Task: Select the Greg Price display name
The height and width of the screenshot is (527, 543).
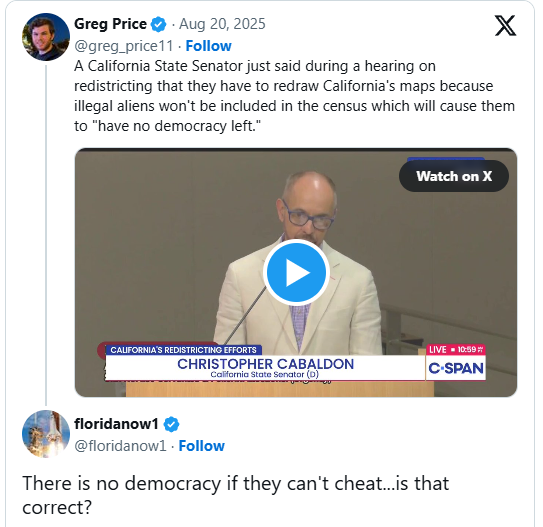Action: (110, 24)
